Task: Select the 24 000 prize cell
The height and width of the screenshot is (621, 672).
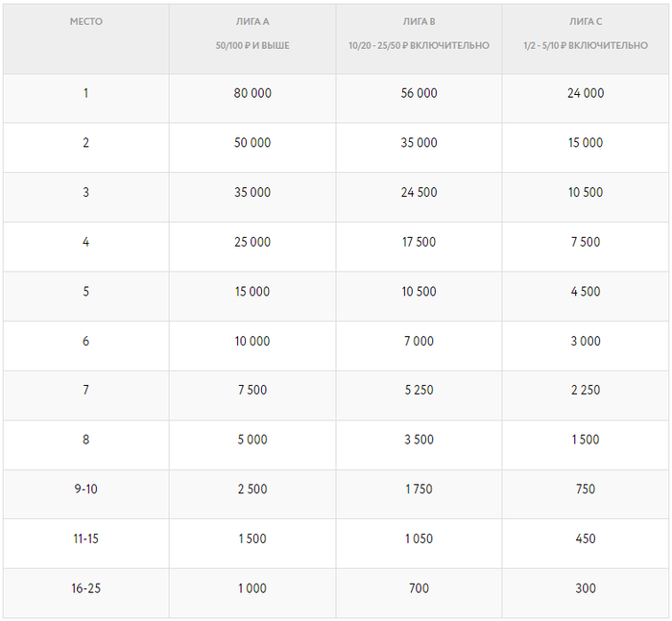Action: tap(586, 93)
